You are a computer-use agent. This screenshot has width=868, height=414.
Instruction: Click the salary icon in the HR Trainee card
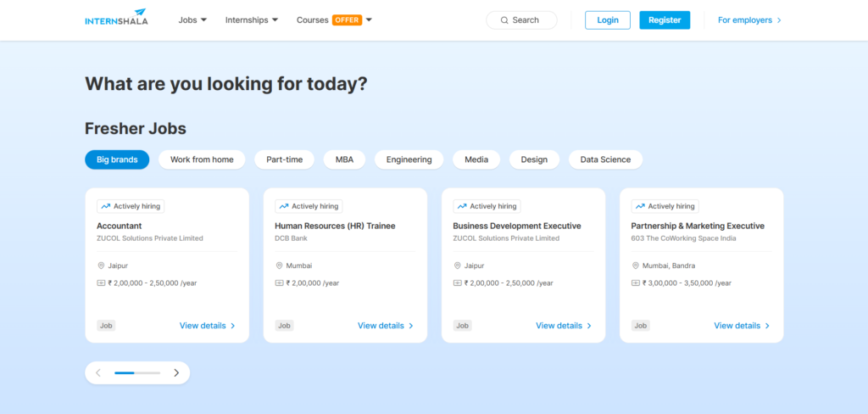[x=279, y=283]
